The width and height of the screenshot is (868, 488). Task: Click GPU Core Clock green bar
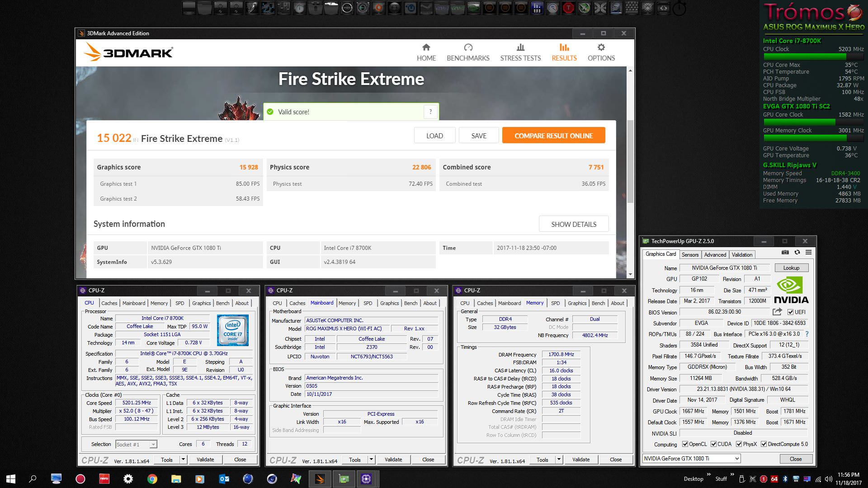(813, 122)
